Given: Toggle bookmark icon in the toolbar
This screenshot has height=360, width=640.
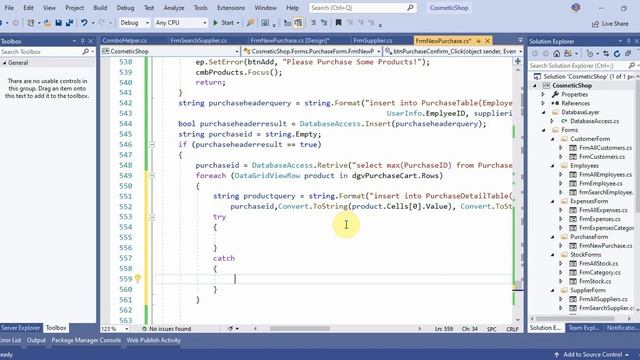Looking at the screenshot, I should (x=338, y=23).
